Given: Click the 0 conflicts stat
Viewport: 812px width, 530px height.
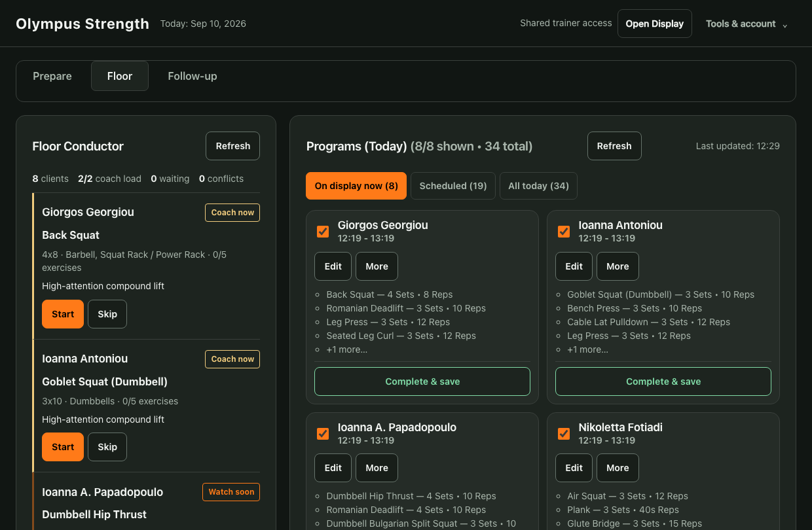Looking at the screenshot, I should 221,179.
